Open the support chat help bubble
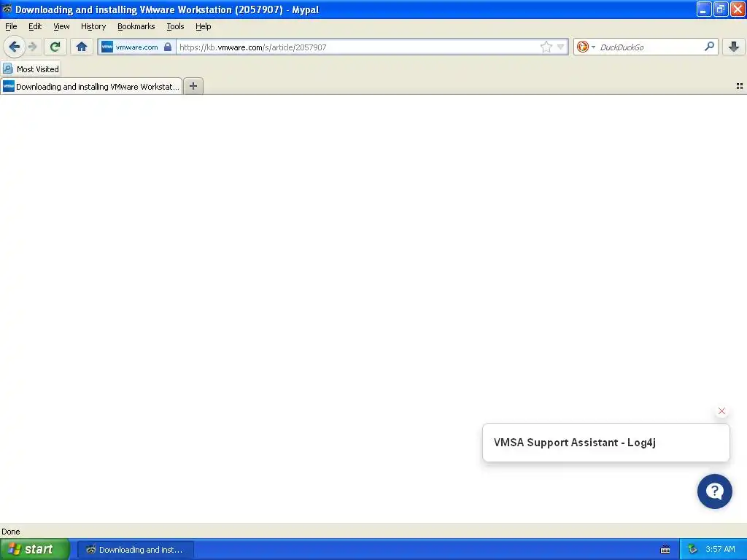Screen dimensions: 747x560 click(x=715, y=491)
